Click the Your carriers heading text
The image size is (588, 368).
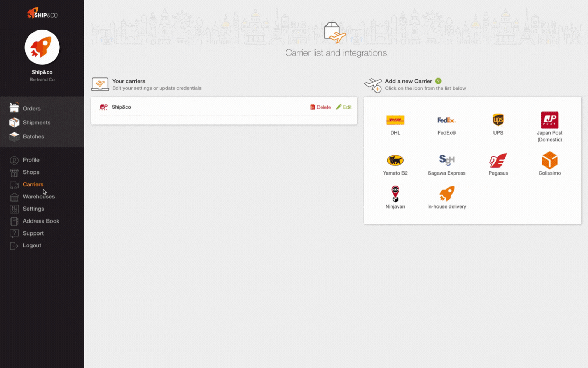pos(129,81)
